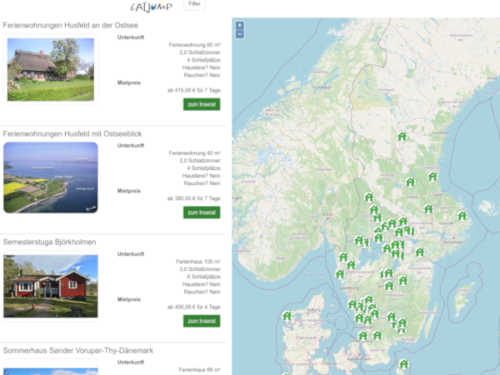Open listing Sommerhaus Sønder Vorupør-Thy-Dänemark
Screen dimensions: 500x375
(x=78, y=350)
